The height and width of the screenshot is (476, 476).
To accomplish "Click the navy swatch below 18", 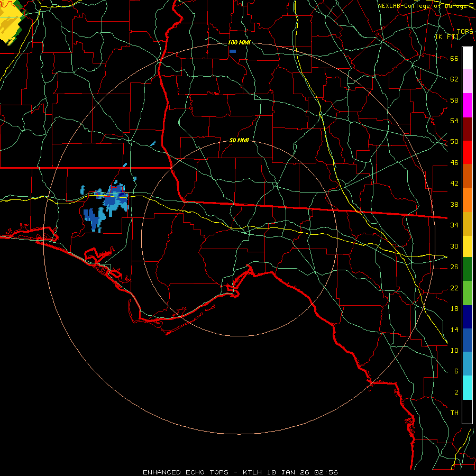I will point(467,317).
